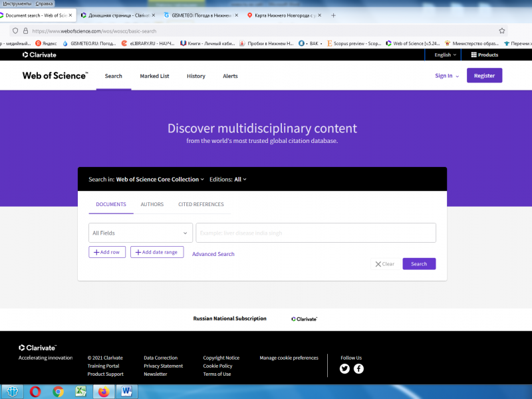Open the English language dropdown
This screenshot has width=532, height=399.
(x=446, y=55)
